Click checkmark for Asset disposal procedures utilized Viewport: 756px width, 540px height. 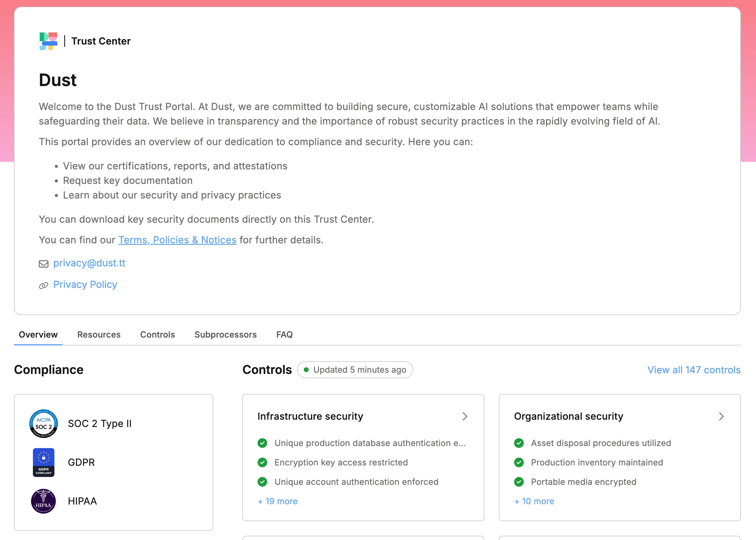519,443
